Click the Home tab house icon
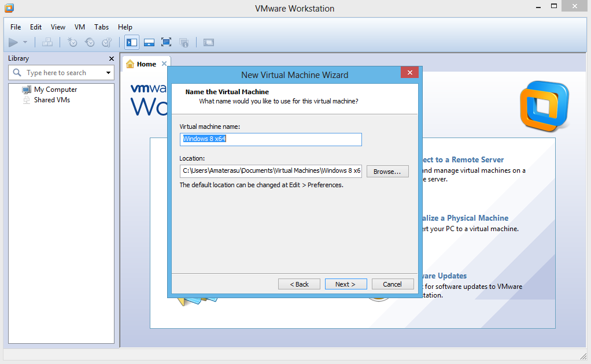The height and width of the screenshot is (364, 591). [130, 64]
